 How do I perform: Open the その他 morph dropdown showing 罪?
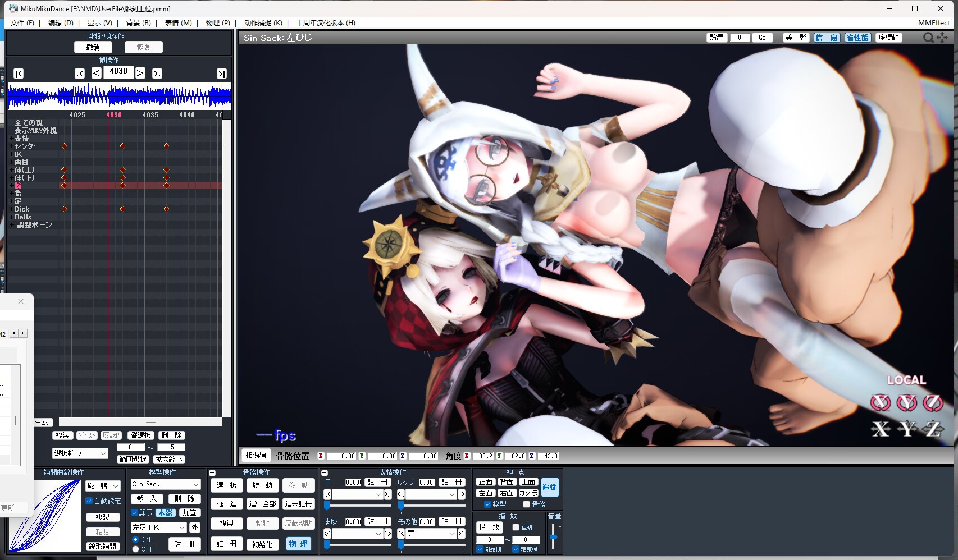click(431, 534)
